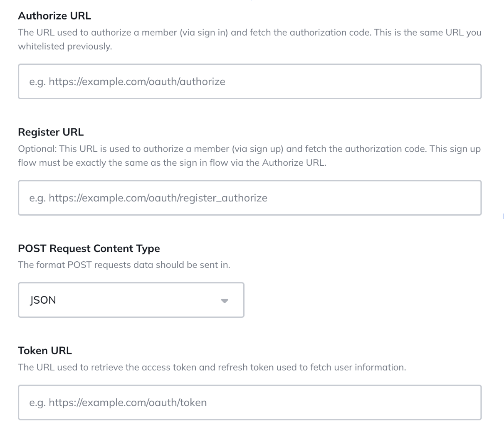
Task: Click the 'Token URL' heading
Action: (45, 351)
